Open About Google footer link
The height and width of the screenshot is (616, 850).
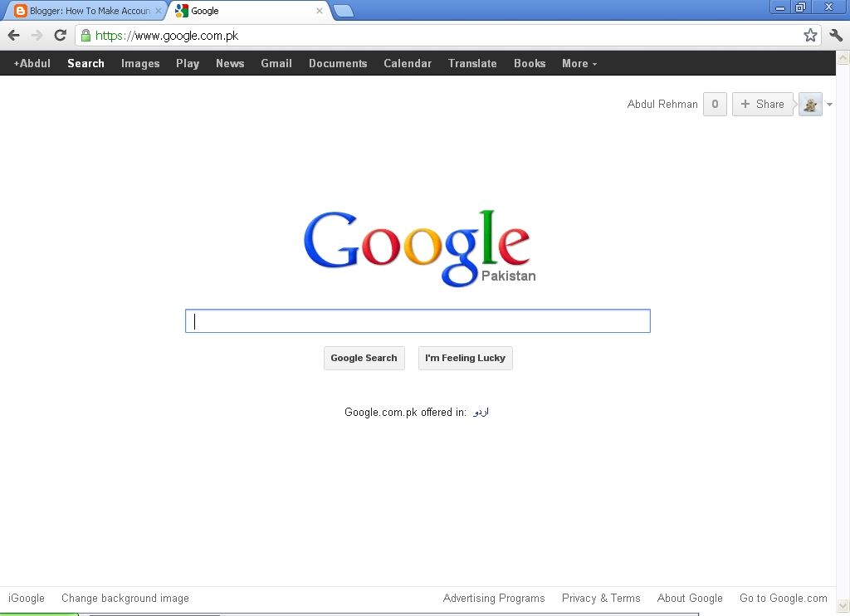[690, 598]
